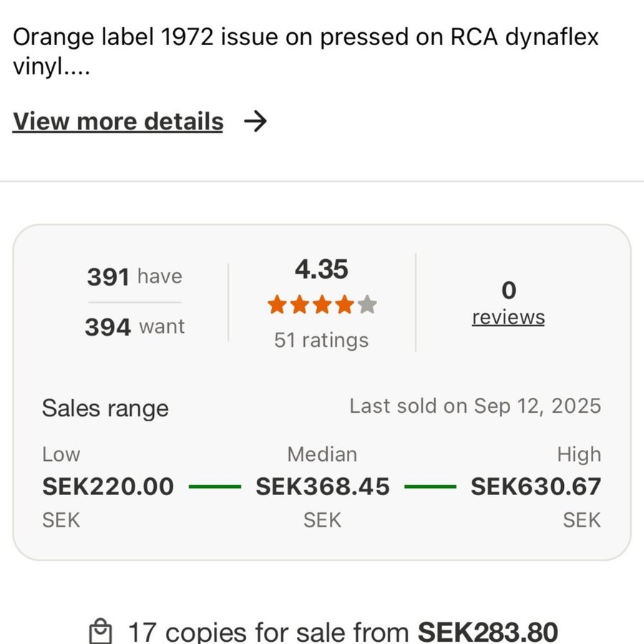644x644 pixels.
Task: Click the High price SEK630.67
Action: point(535,487)
